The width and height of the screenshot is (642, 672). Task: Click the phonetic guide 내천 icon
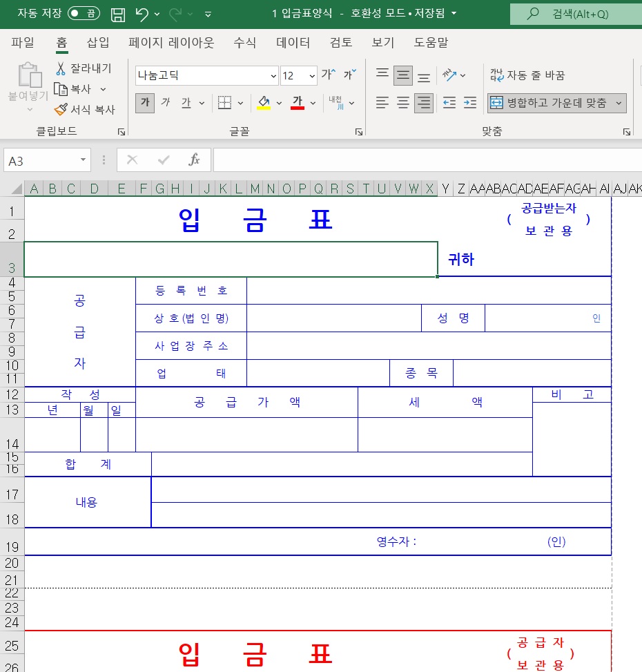(336, 103)
